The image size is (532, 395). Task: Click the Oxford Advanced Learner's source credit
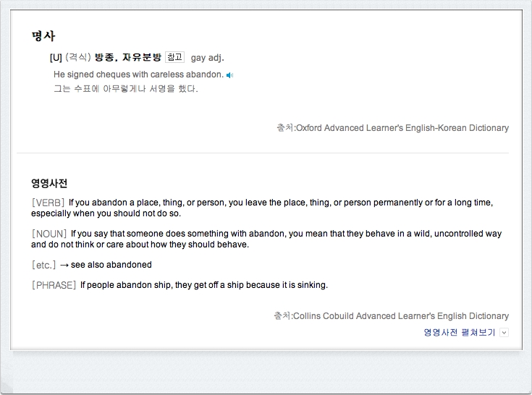pyautogui.click(x=392, y=128)
